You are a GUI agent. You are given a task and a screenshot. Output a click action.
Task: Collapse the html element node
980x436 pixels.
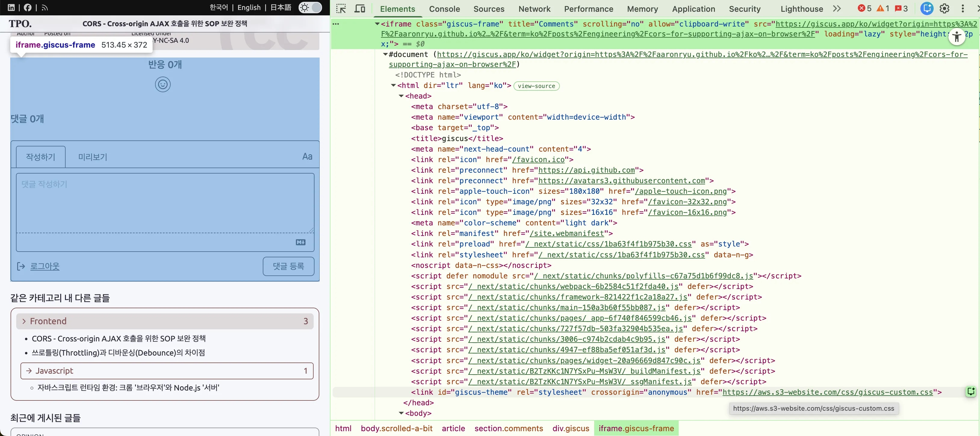tap(393, 85)
